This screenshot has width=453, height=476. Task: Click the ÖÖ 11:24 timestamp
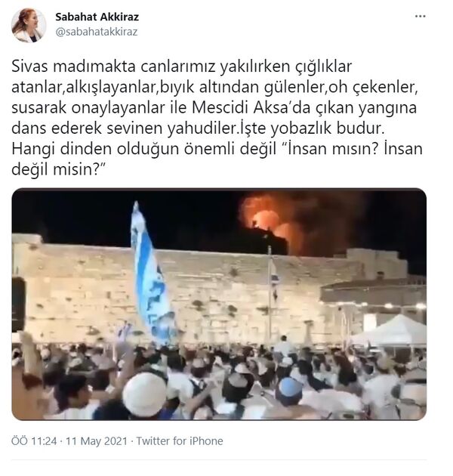[x=34, y=440]
